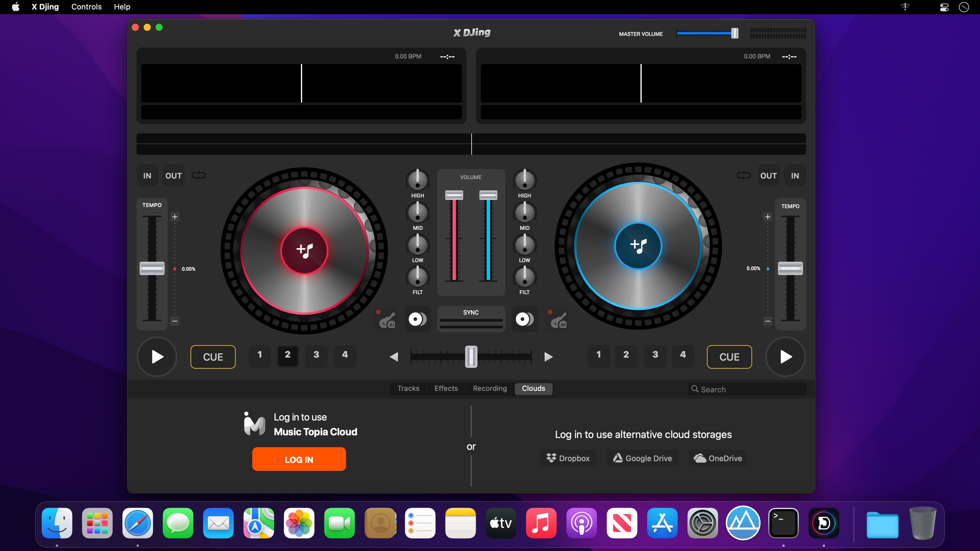
Task: Set right deck loop OUT point
Action: click(768, 176)
